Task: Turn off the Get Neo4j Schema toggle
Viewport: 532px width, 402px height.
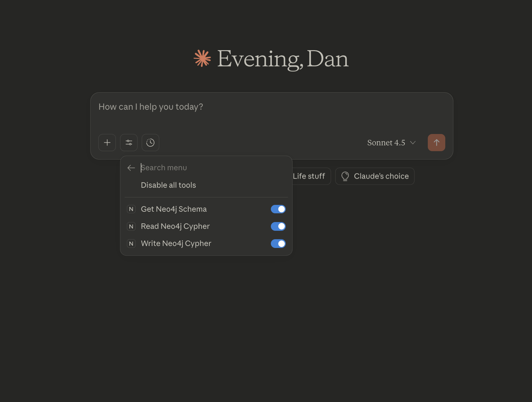Action: tap(278, 209)
